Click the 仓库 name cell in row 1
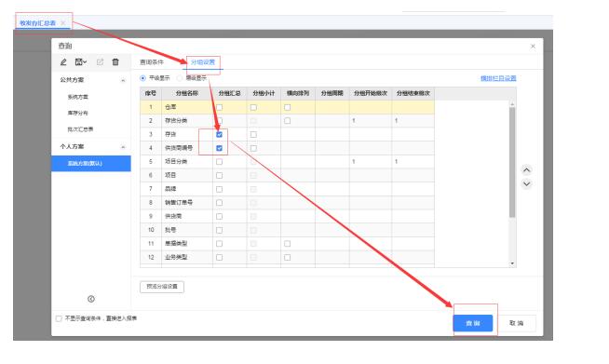 tap(187, 107)
